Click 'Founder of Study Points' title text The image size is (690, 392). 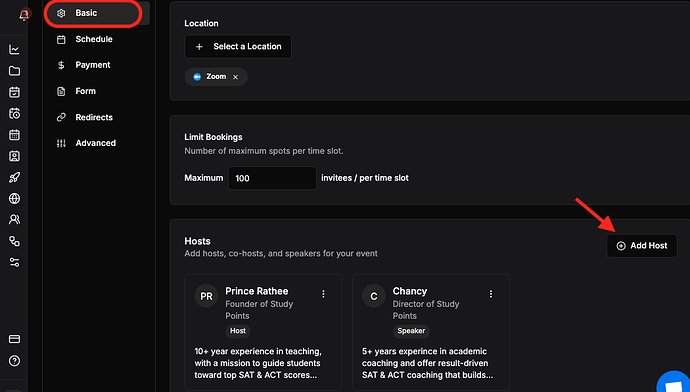(259, 310)
